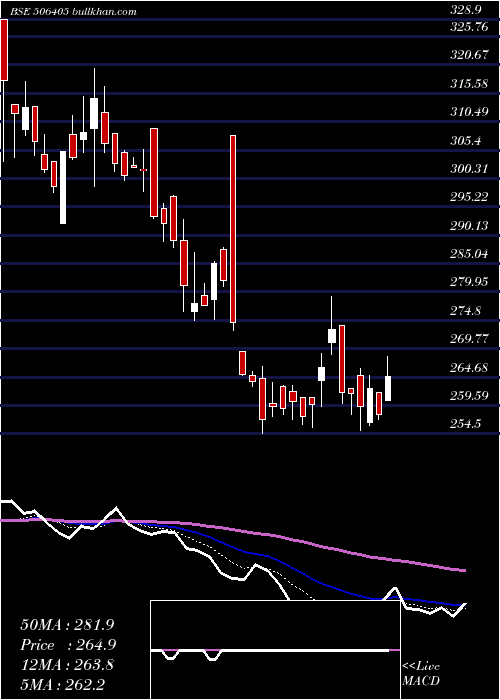Select the 310.49 price axis label
Screen dimensions: 500x700
pos(470,112)
